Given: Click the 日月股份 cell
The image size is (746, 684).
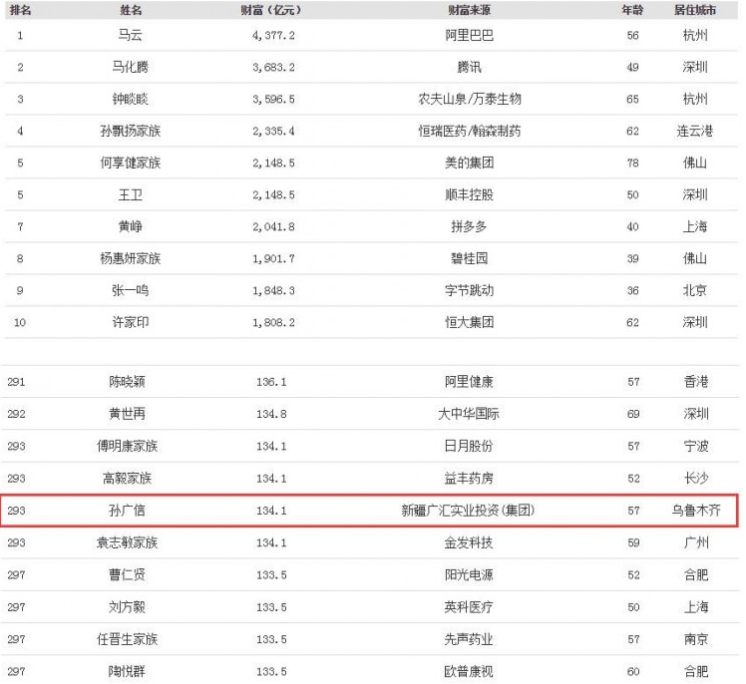Looking at the screenshot, I should click(469, 446).
